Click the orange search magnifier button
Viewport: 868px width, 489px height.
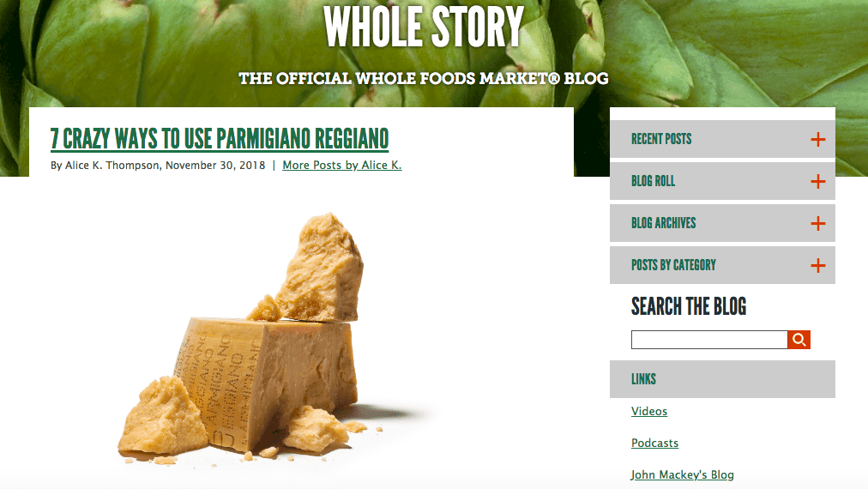pos(799,340)
